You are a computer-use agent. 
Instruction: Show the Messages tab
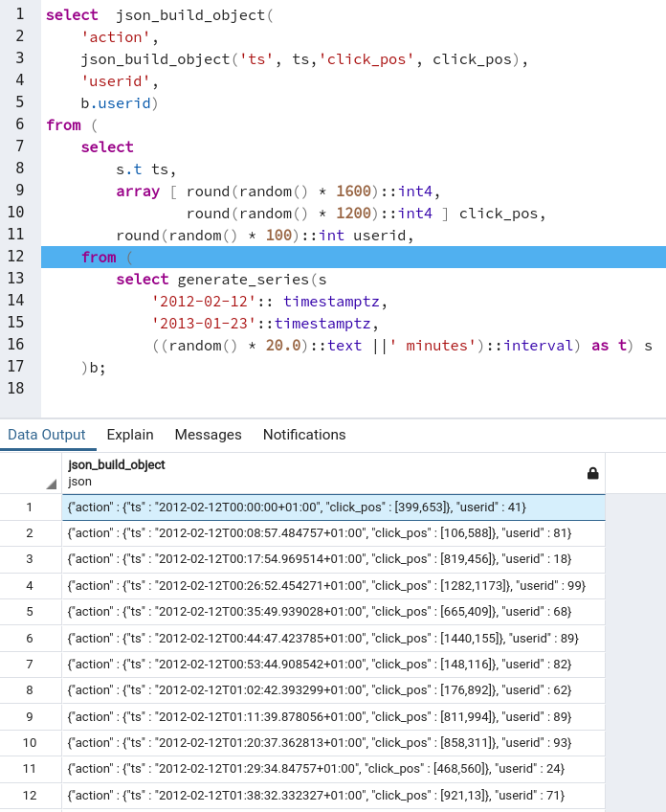[x=208, y=435]
